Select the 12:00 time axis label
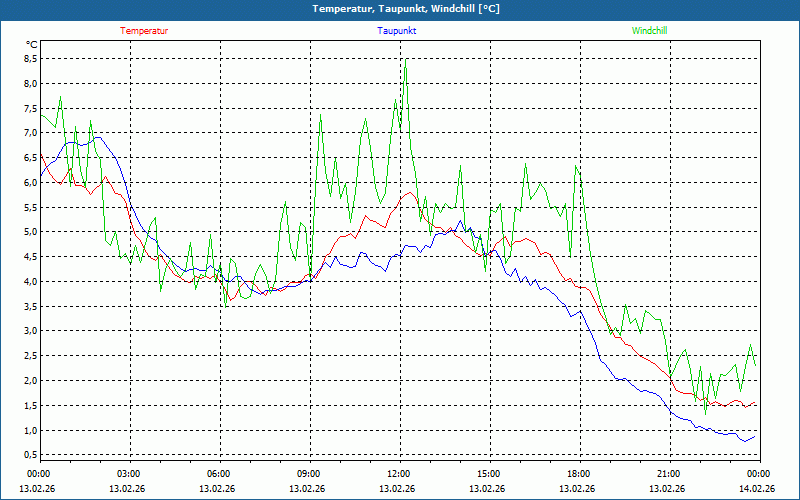 click(x=398, y=474)
